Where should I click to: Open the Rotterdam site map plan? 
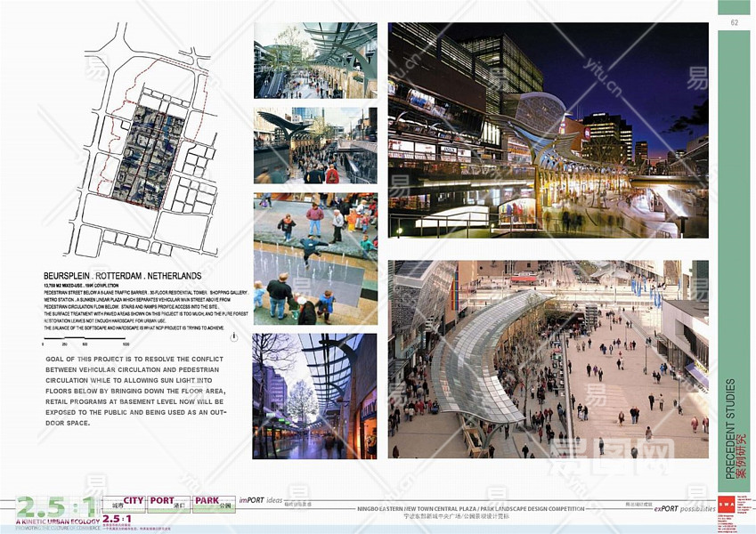142,141
